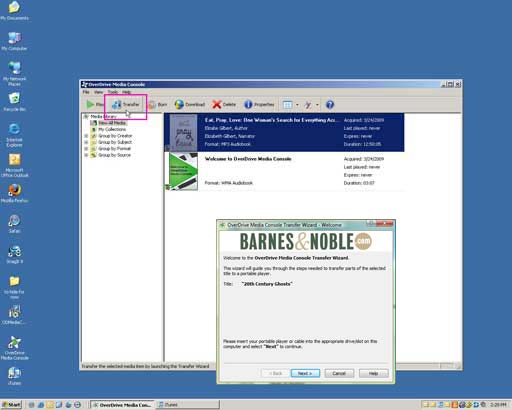Open the ODMediaC... installer desktop icon
Viewport: 512px width, 410px height.
tap(14, 315)
